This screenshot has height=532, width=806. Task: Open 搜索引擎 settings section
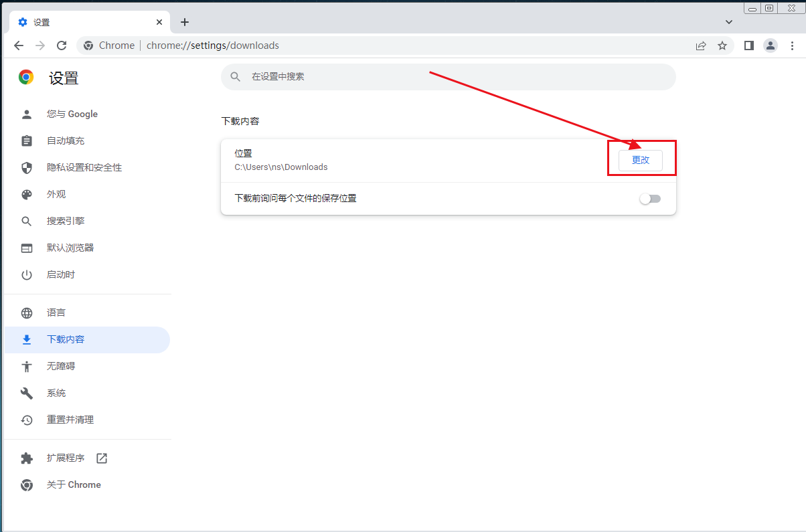tap(87, 221)
